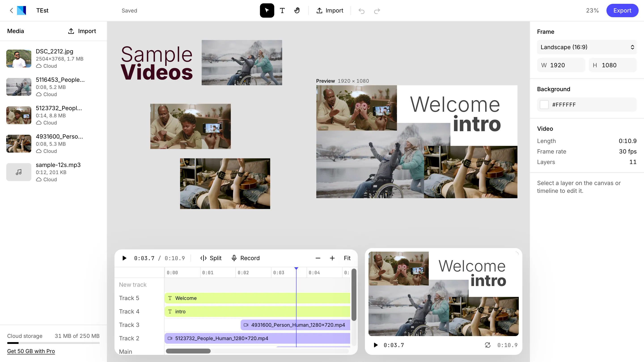Viewport: 644px width, 362px height.
Task: Undo the last action
Action: (362, 11)
